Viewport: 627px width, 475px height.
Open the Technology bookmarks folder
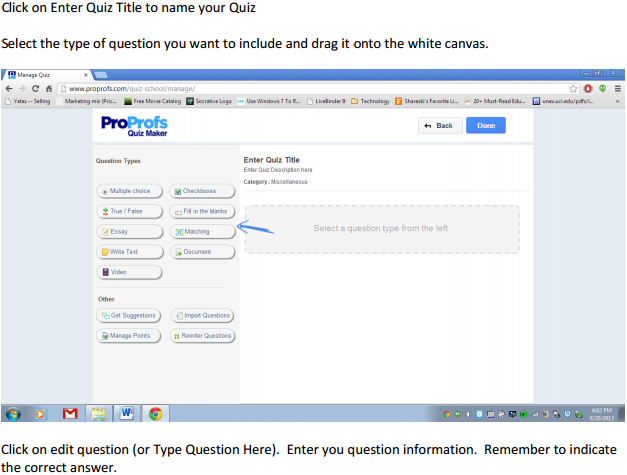[x=371, y=102]
